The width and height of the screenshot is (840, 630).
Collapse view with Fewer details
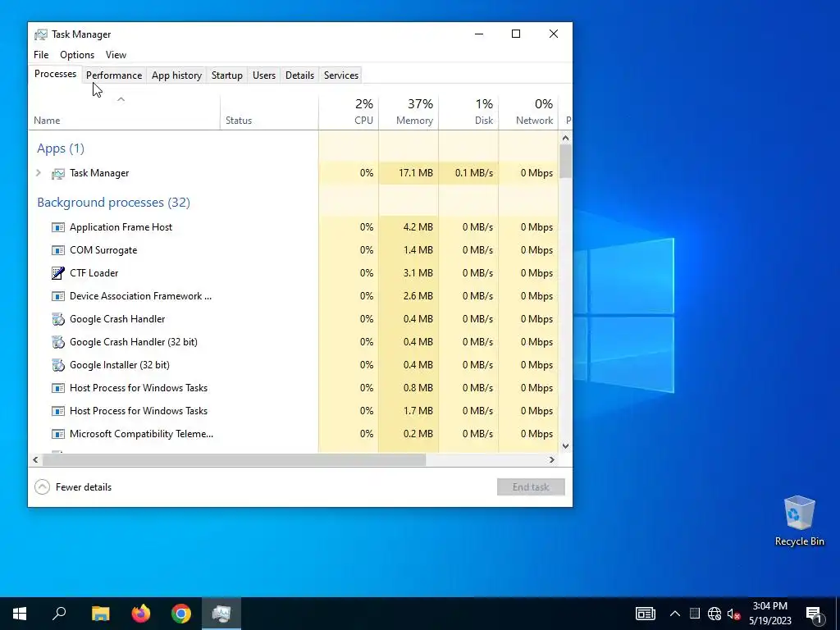click(x=73, y=487)
